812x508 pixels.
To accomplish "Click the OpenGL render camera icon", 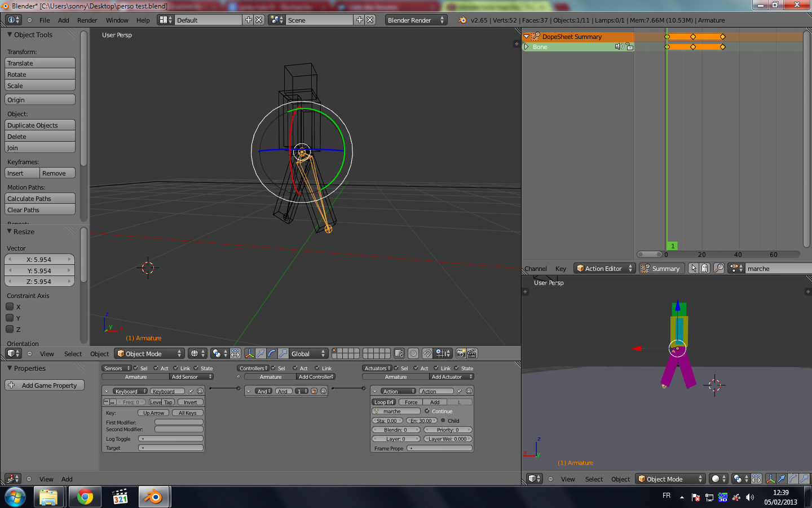I will click(x=461, y=353).
